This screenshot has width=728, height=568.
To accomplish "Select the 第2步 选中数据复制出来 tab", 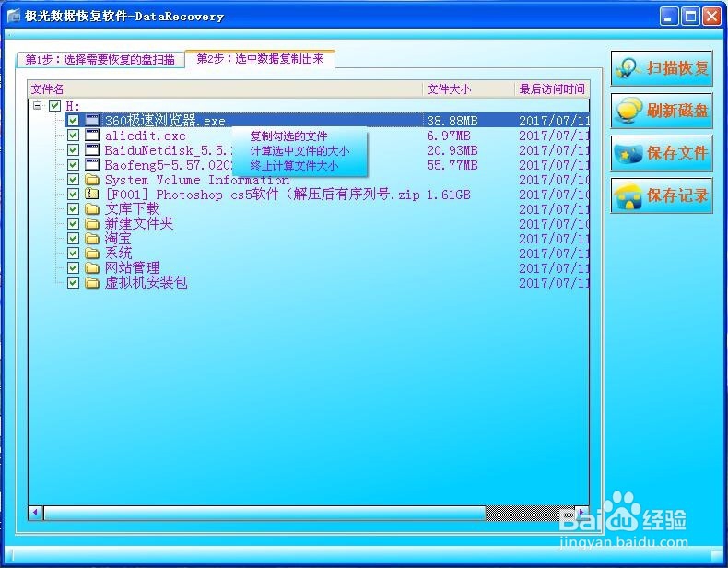I will click(x=260, y=58).
